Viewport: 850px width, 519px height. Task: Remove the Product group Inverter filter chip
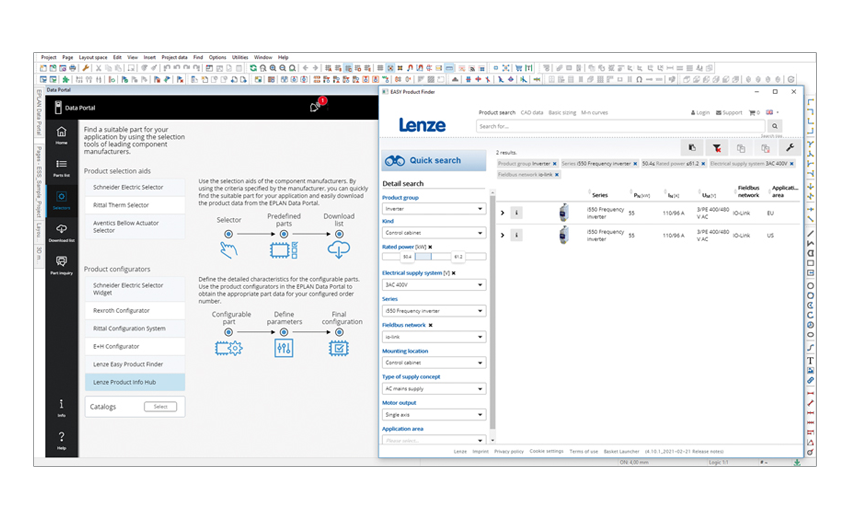coord(555,163)
